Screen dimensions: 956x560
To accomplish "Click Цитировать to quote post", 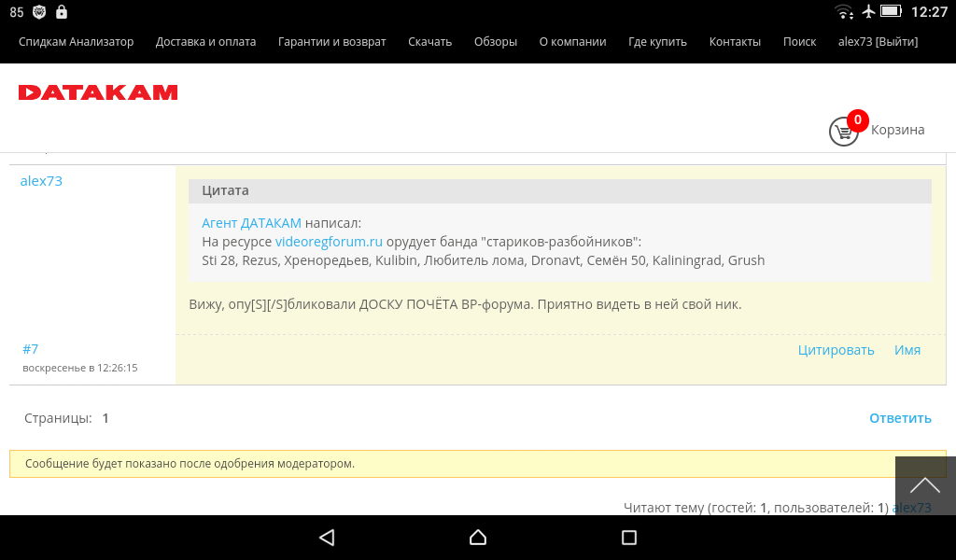I will 836,350.
